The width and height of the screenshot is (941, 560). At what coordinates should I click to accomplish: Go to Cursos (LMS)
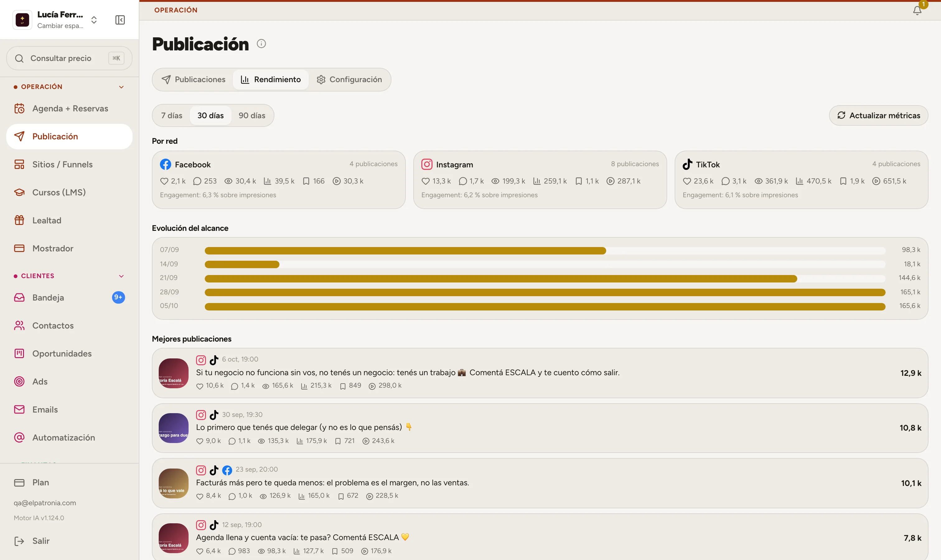point(69,193)
